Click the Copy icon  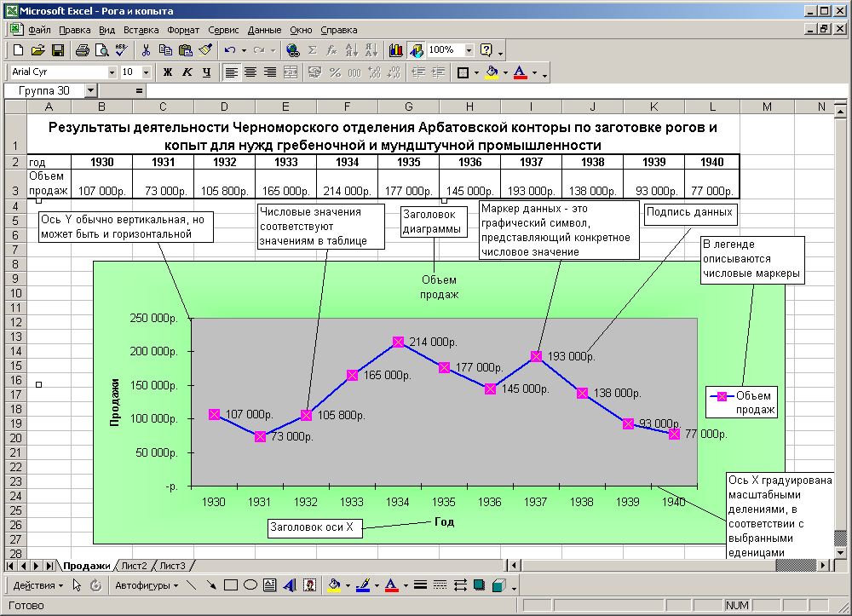coord(165,50)
